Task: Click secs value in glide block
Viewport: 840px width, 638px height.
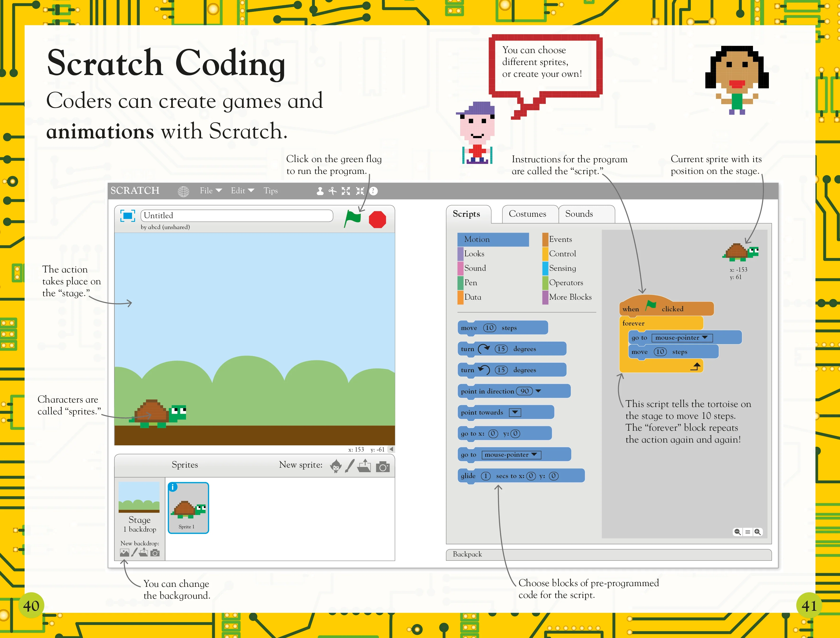Action: pyautogui.click(x=486, y=476)
